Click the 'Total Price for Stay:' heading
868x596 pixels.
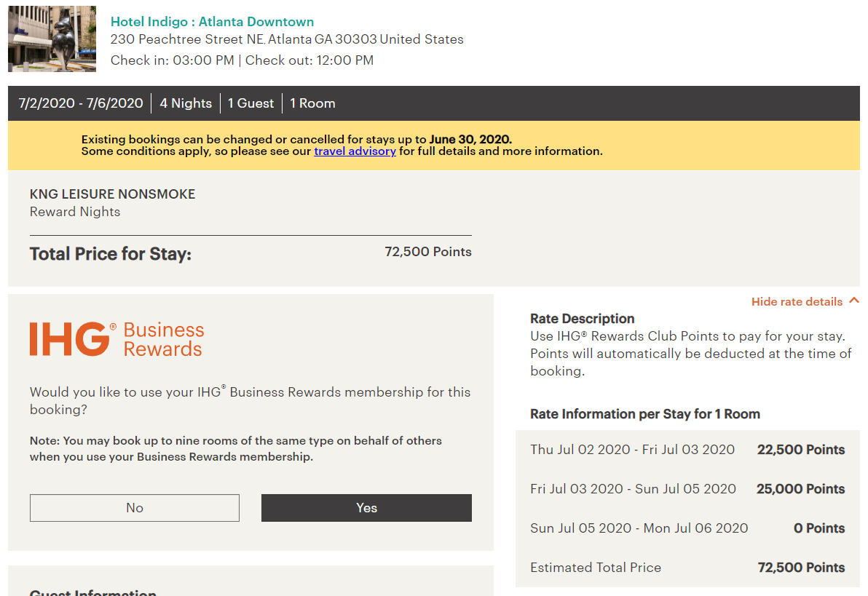110,254
